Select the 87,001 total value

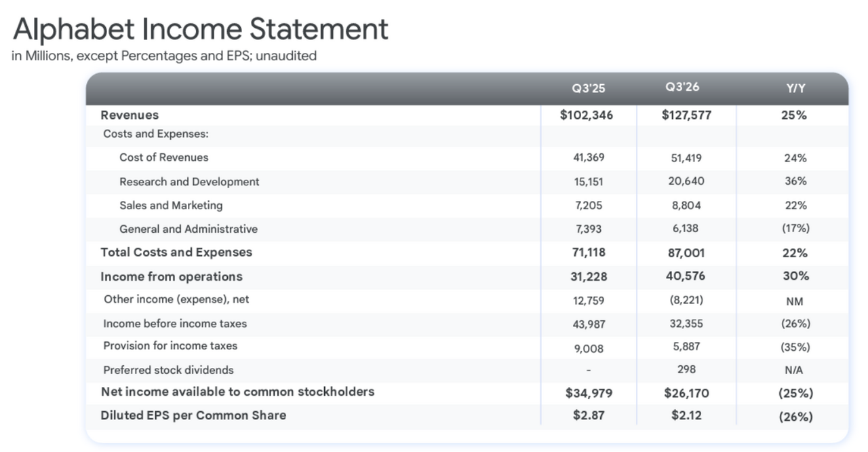pyautogui.click(x=687, y=253)
